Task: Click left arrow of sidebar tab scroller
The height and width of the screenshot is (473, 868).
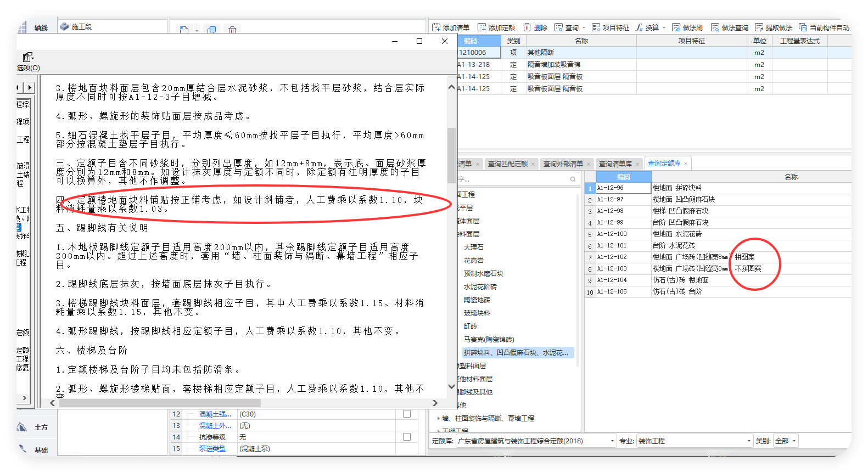Action: pos(19,87)
